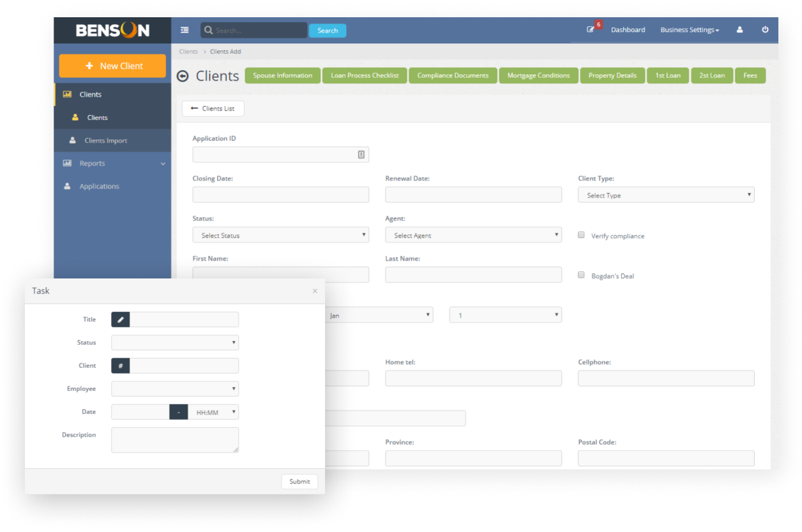Click the Reports chart icon
802x532 pixels.
(x=67, y=163)
